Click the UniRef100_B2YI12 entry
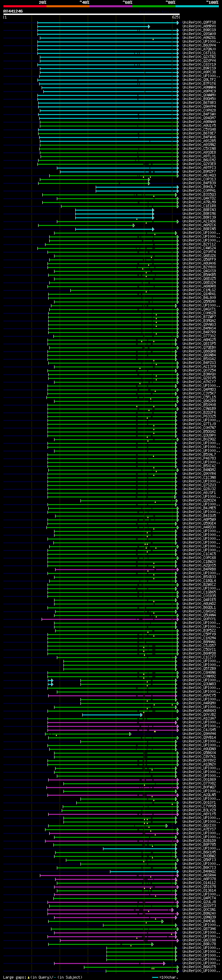This screenshot has height=980, width=222. click(x=199, y=244)
